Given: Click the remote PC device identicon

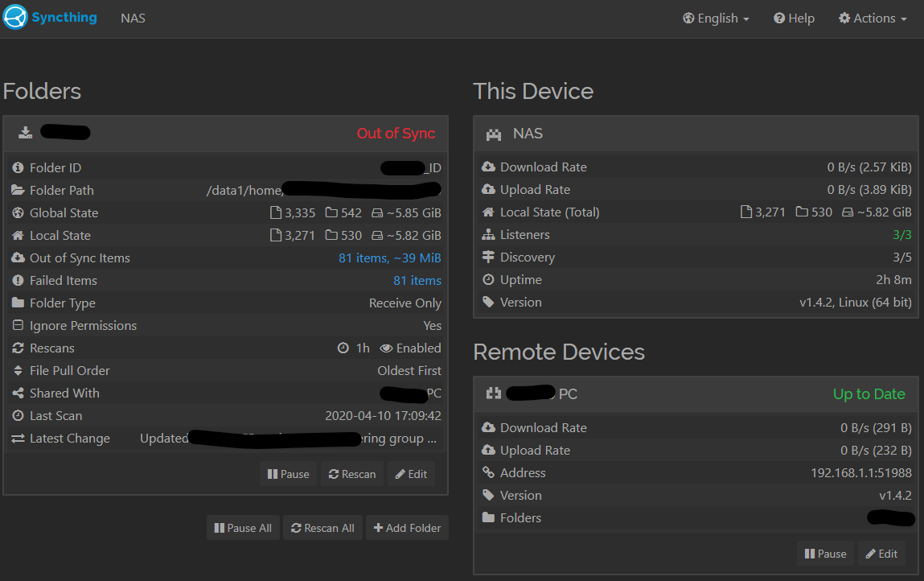Looking at the screenshot, I should [x=494, y=393].
